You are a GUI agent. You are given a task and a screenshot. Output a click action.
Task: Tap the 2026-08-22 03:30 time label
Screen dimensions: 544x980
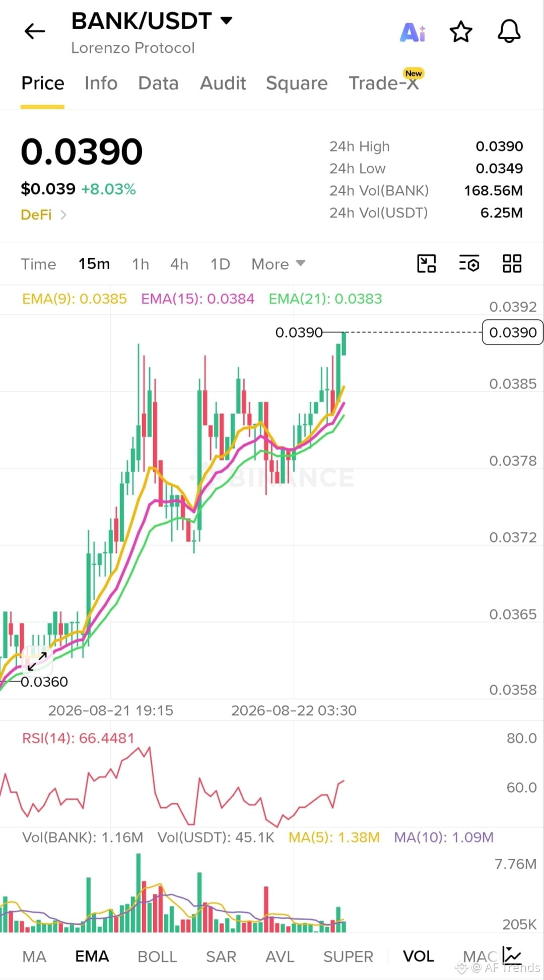pyautogui.click(x=294, y=711)
